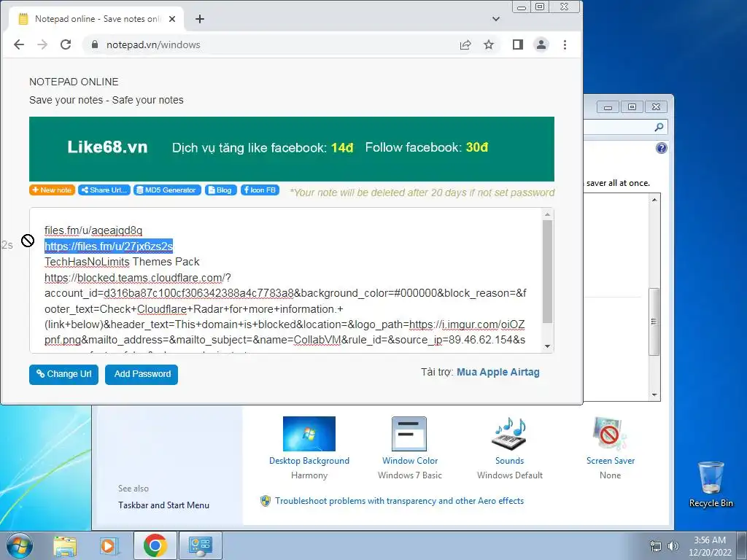The height and width of the screenshot is (560, 747).
Task: Reload the notepad.vn page
Action: pos(66,44)
